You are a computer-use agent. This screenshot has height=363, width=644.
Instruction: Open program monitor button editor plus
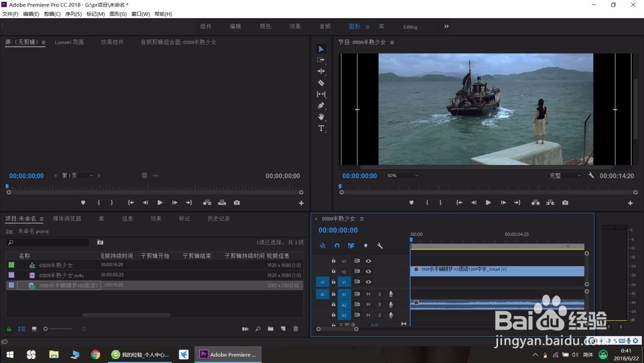coord(630,203)
